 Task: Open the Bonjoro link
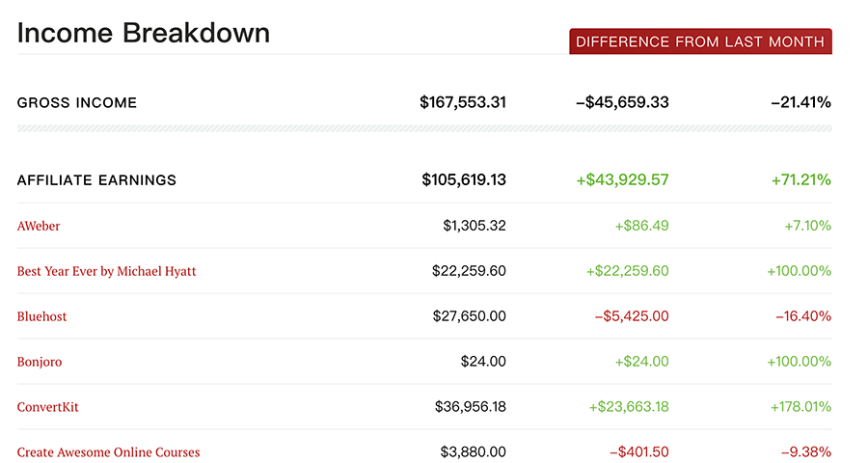40,362
